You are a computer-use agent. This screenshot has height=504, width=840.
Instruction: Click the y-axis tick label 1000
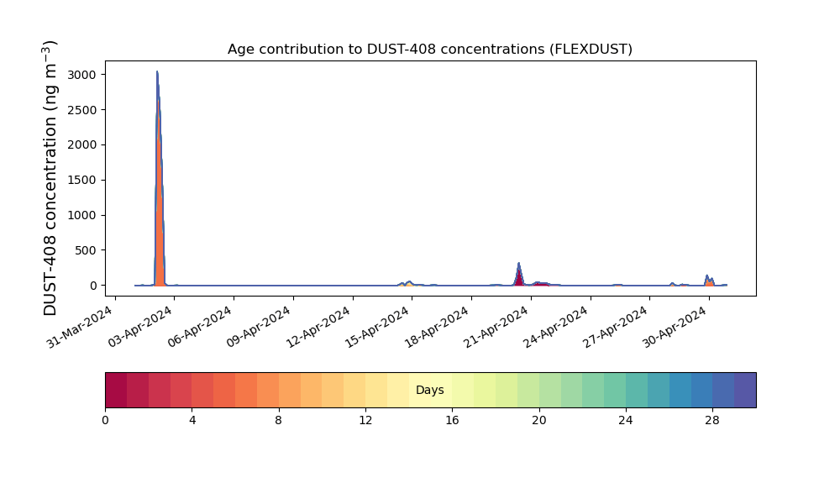pos(82,215)
